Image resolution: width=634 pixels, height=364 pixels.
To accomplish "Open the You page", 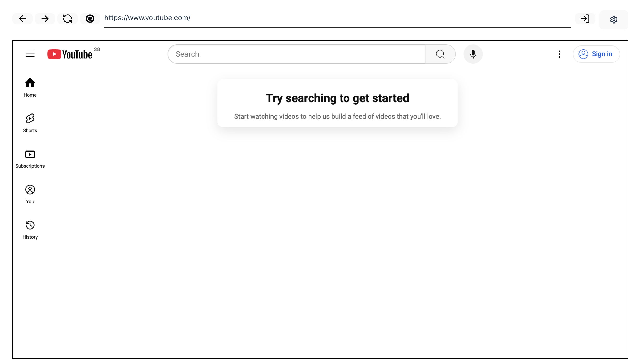I will pyautogui.click(x=30, y=194).
